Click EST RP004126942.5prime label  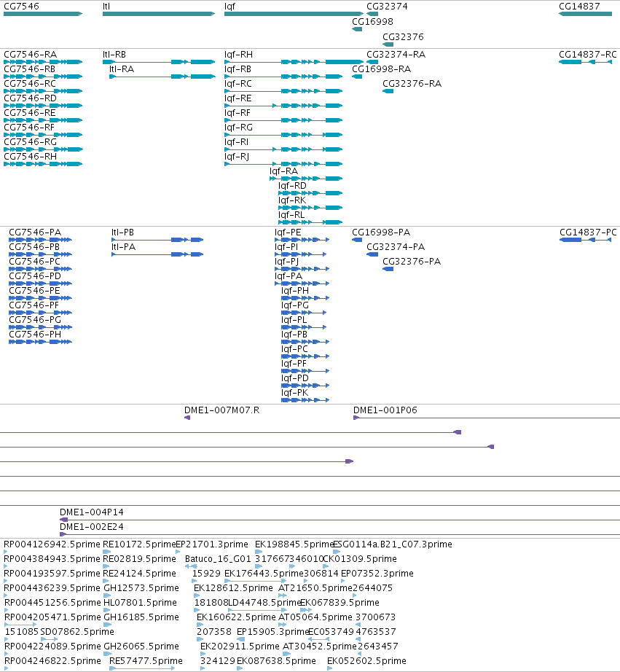pyautogui.click(x=52, y=544)
